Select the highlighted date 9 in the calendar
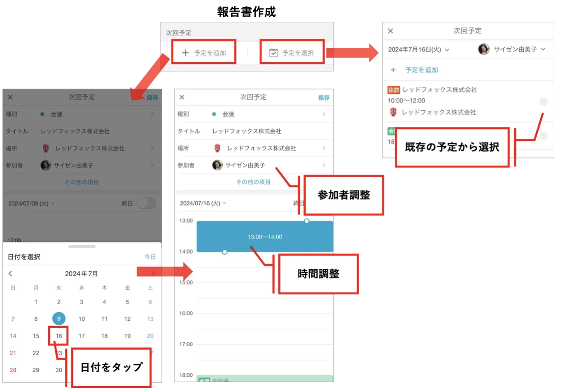565x392 pixels. [59, 319]
